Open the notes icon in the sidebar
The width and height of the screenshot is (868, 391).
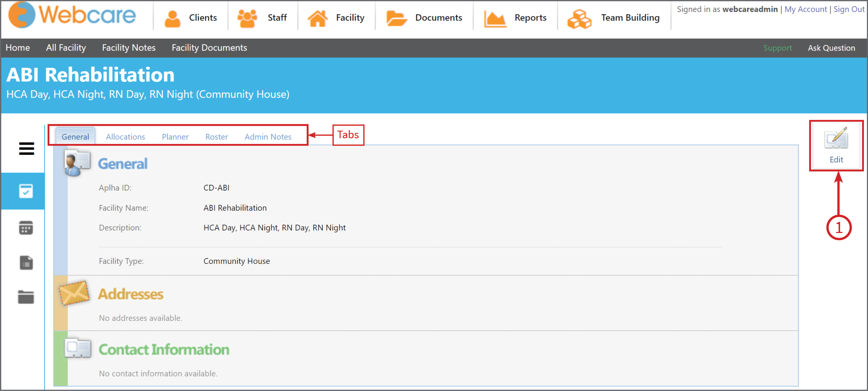[x=26, y=263]
